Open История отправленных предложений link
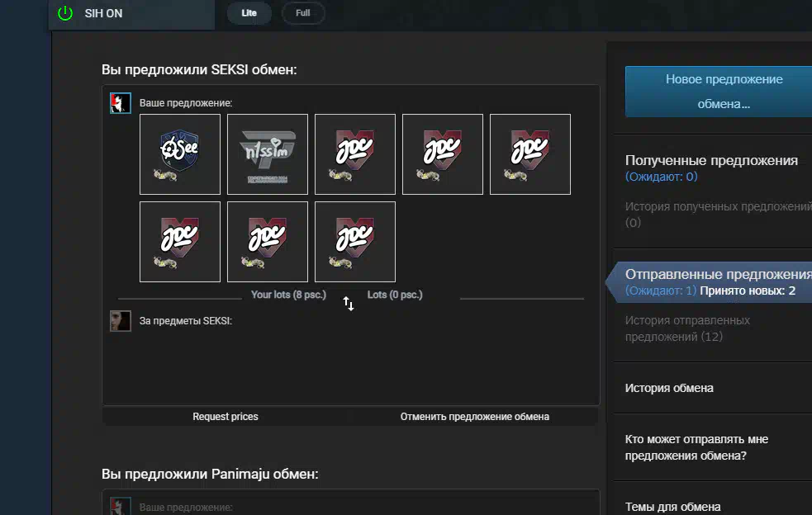Viewport: 812px width, 515px height. click(x=687, y=328)
